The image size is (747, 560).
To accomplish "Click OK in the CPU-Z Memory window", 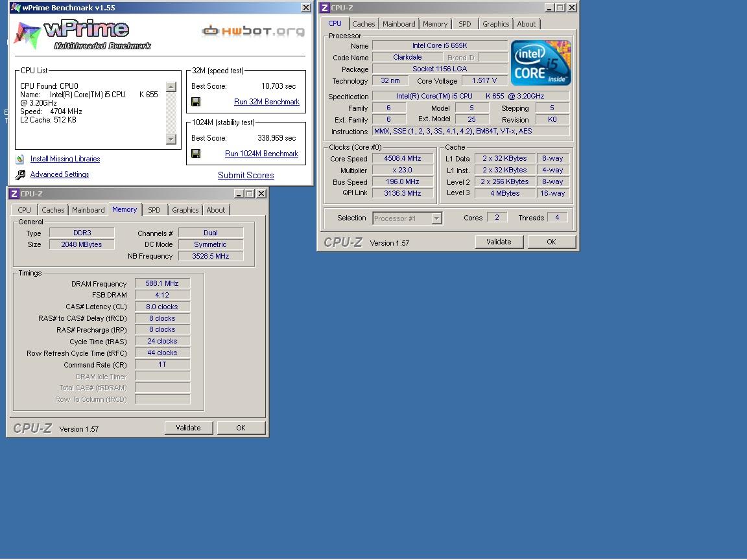I will pos(241,428).
